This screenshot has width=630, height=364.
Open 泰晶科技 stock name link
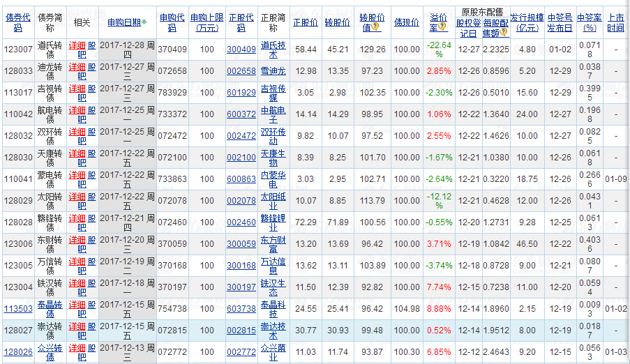pos(273,309)
